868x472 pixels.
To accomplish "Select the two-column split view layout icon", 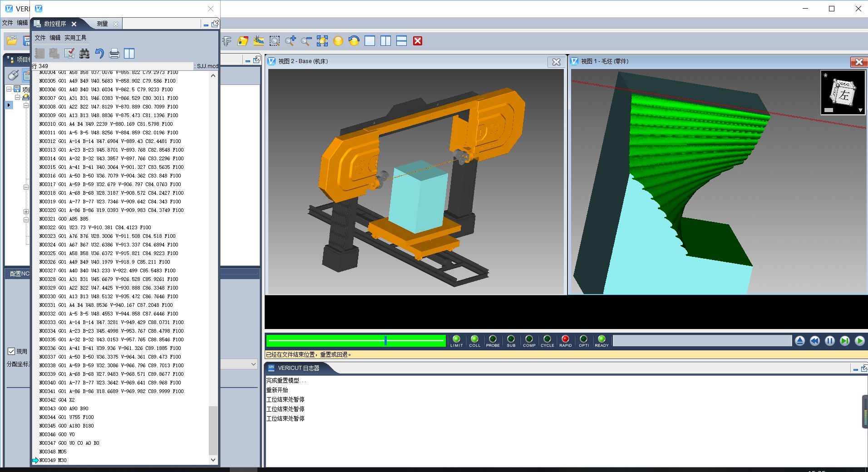I will pyautogui.click(x=385, y=41).
